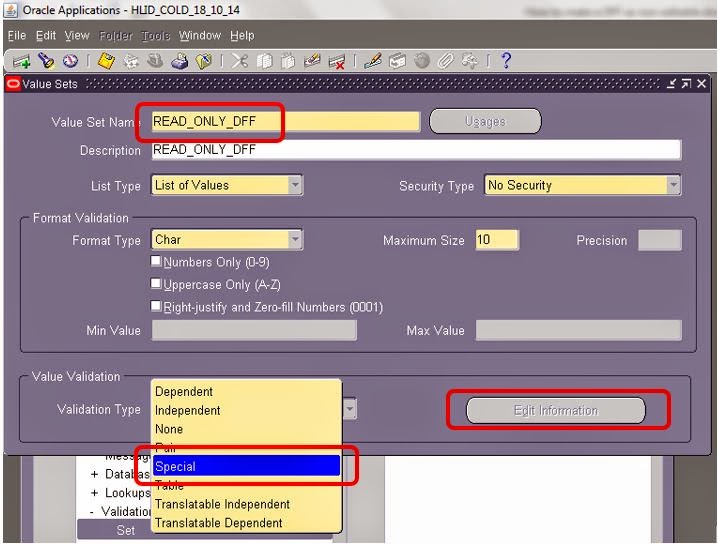
Task: Click the Zoom toolbar icon
Action: coord(397,61)
